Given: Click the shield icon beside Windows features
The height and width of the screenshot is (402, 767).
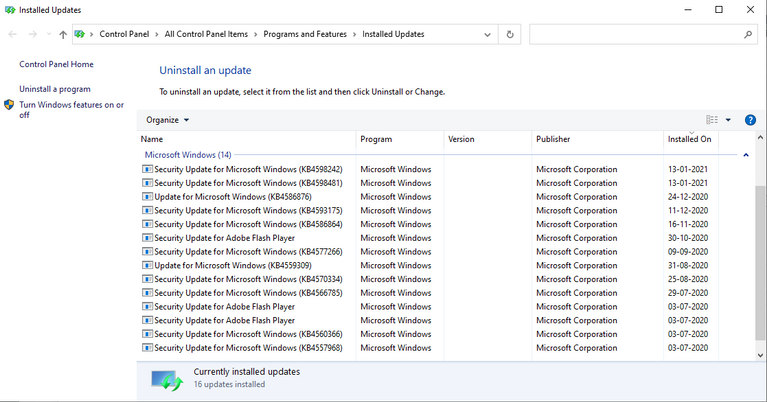Looking at the screenshot, I should tap(9, 105).
